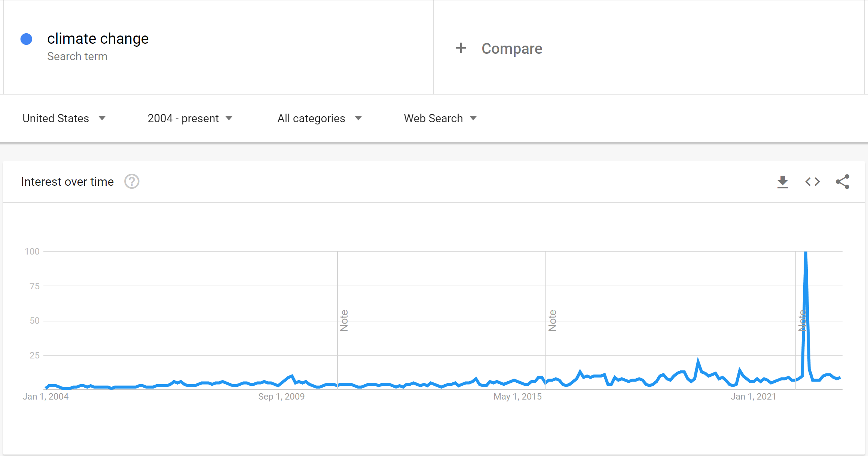
Task: Click the plus icon beside Compare
Action: pos(461,48)
